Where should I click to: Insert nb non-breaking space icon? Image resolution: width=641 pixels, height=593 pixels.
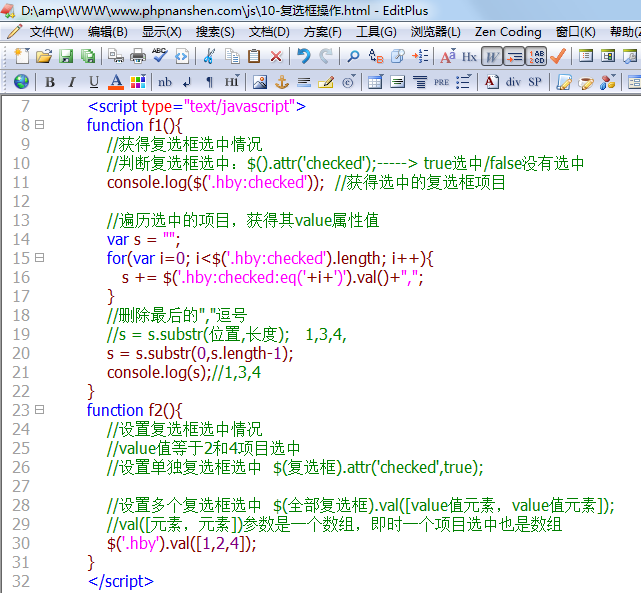coord(165,82)
